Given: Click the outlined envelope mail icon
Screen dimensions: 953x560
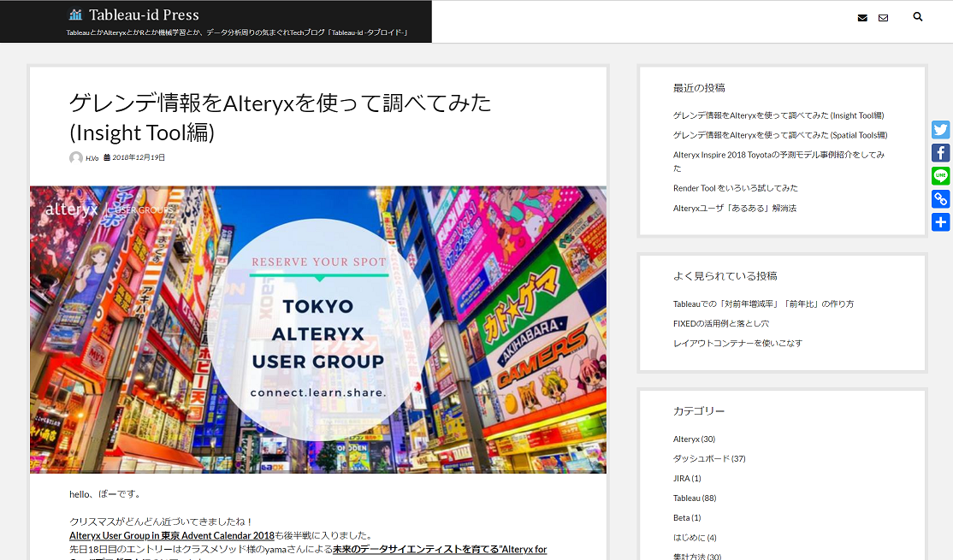Looking at the screenshot, I should (883, 18).
